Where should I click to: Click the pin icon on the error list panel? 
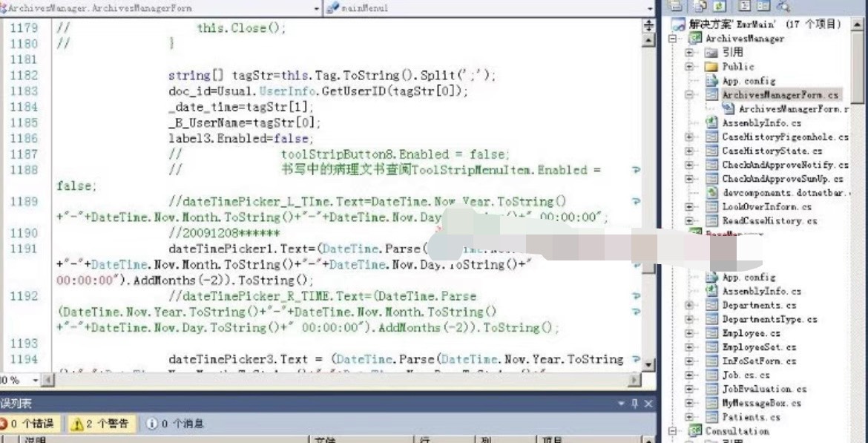pyautogui.click(x=635, y=404)
